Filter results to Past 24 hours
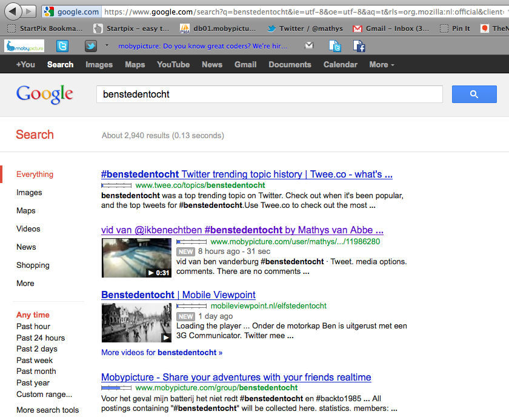This screenshot has width=509, height=420. click(41, 338)
